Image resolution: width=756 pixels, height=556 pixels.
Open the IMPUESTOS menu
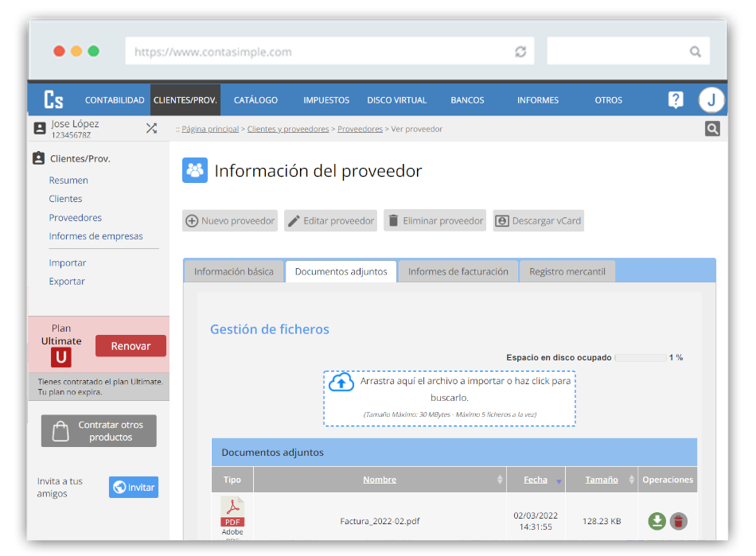[326, 100]
